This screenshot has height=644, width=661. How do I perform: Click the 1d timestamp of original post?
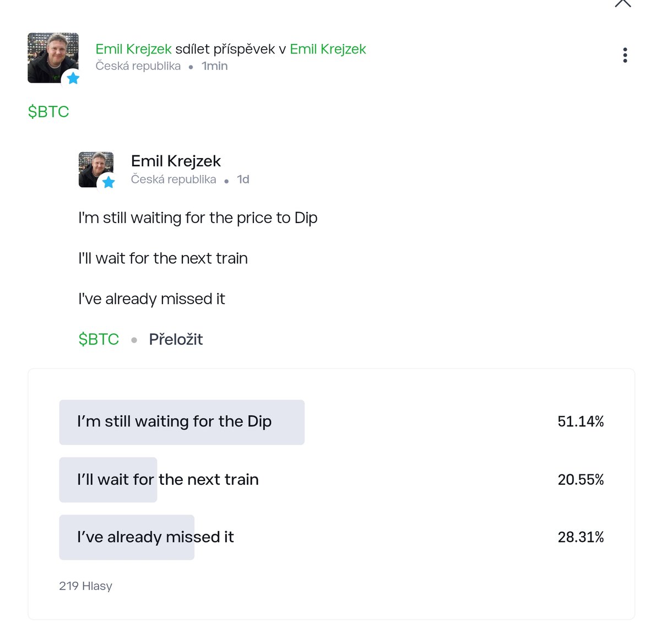[243, 180]
